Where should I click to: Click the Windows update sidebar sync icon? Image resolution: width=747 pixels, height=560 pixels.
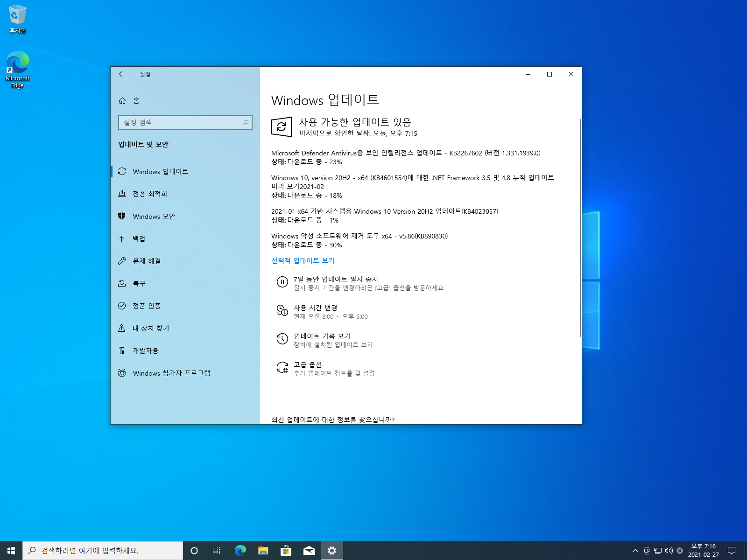pos(122,172)
